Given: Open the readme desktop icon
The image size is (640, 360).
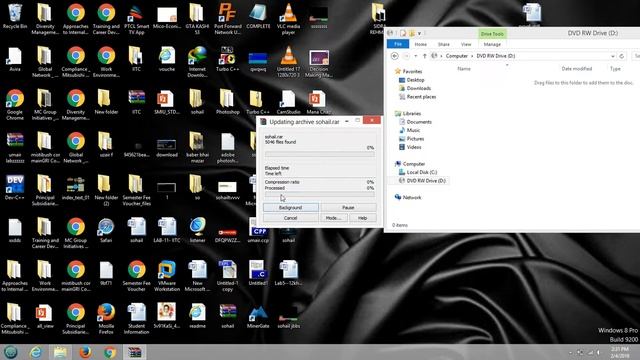Looking at the screenshot, I should (197, 316).
